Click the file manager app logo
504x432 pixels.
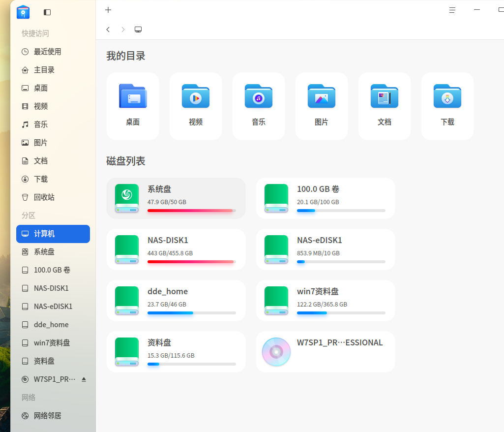pyautogui.click(x=23, y=12)
